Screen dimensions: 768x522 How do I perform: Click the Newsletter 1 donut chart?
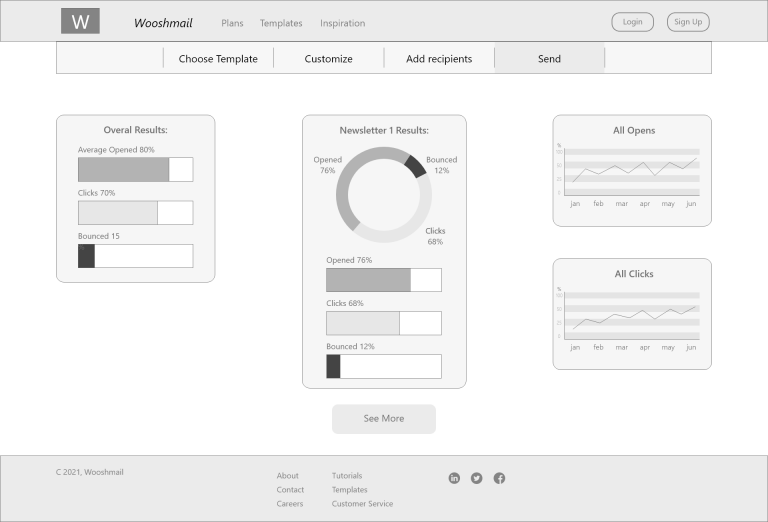[384, 195]
